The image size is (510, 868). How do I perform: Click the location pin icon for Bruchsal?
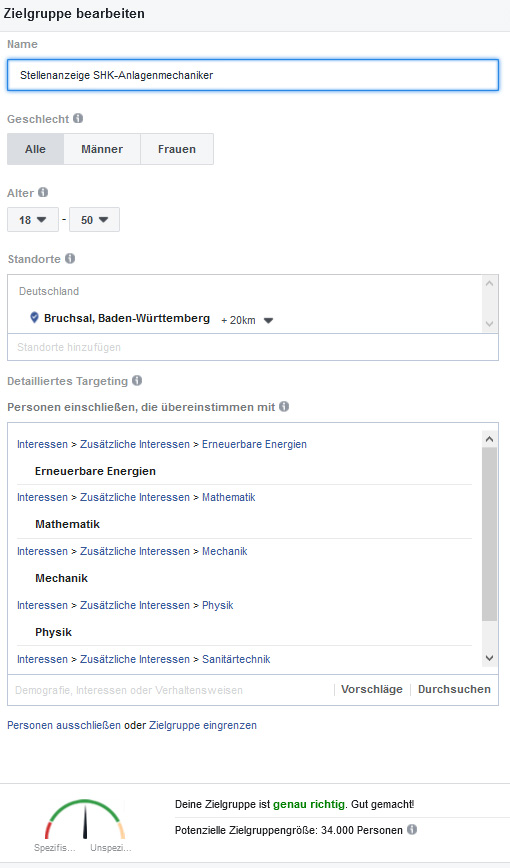click(x=34, y=318)
